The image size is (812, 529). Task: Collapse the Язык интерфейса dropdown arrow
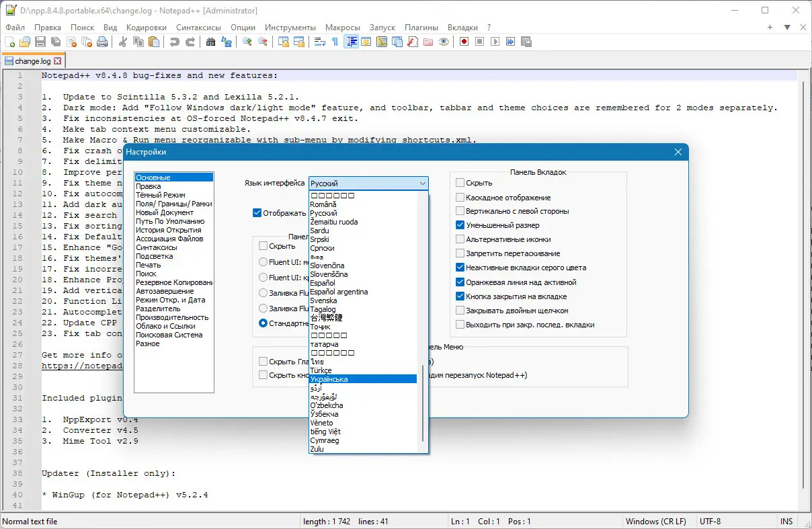coord(422,184)
